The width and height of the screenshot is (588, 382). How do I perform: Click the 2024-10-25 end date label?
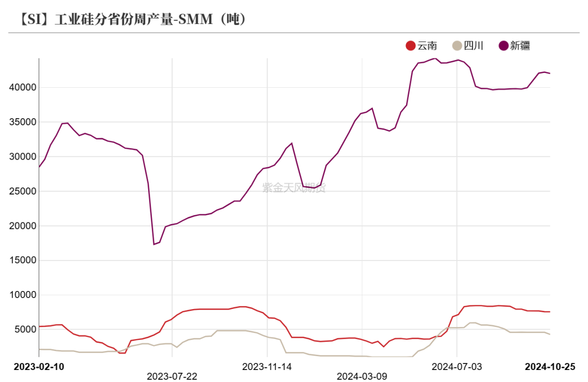point(549,367)
